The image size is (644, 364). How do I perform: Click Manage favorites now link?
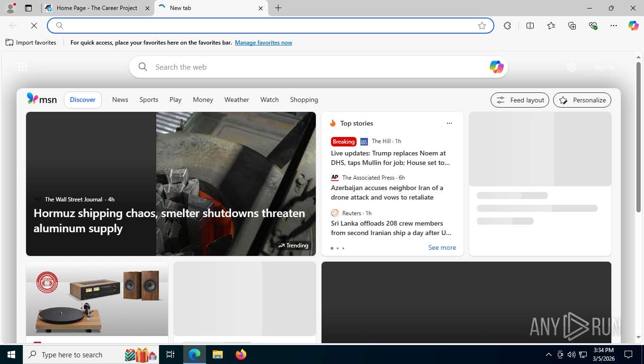coord(263,43)
